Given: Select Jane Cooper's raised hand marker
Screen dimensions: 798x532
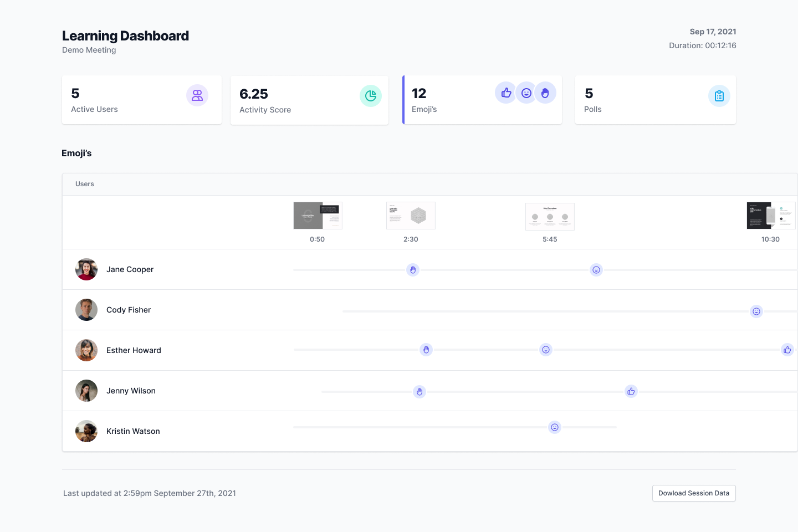Looking at the screenshot, I should [x=413, y=270].
